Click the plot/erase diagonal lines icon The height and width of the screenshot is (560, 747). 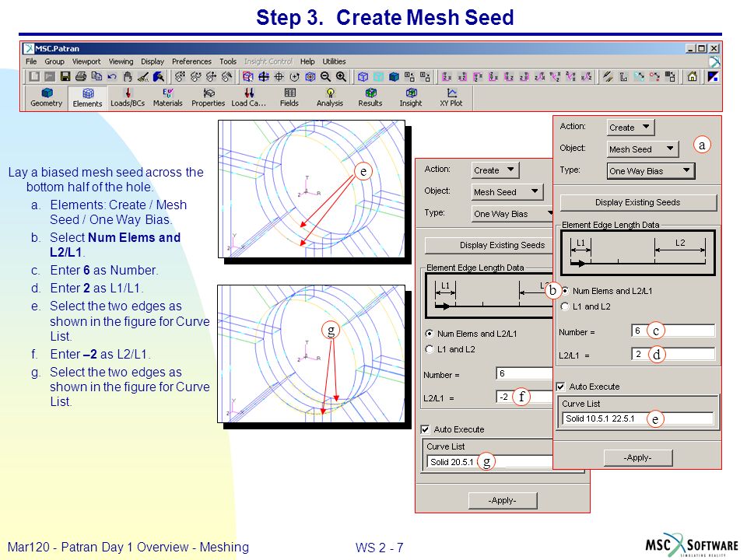coord(608,76)
